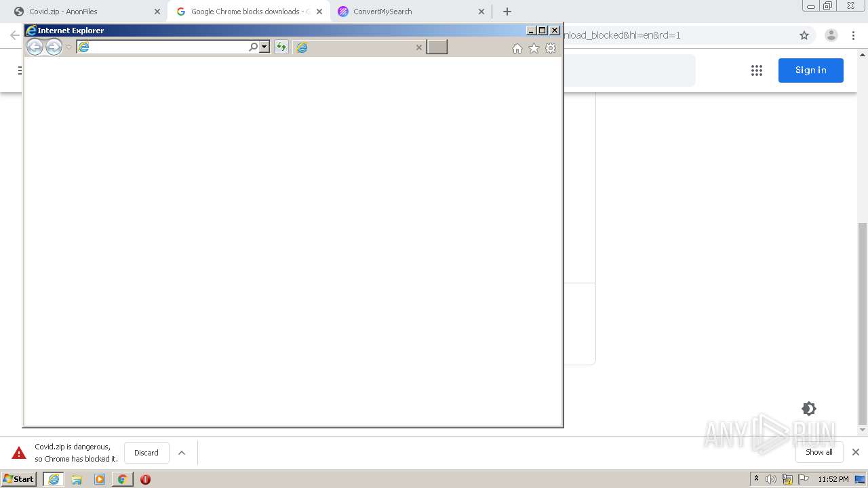The image size is (868, 488).
Task: Click the Covid.zip is dangerous warning text
Action: click(76, 453)
